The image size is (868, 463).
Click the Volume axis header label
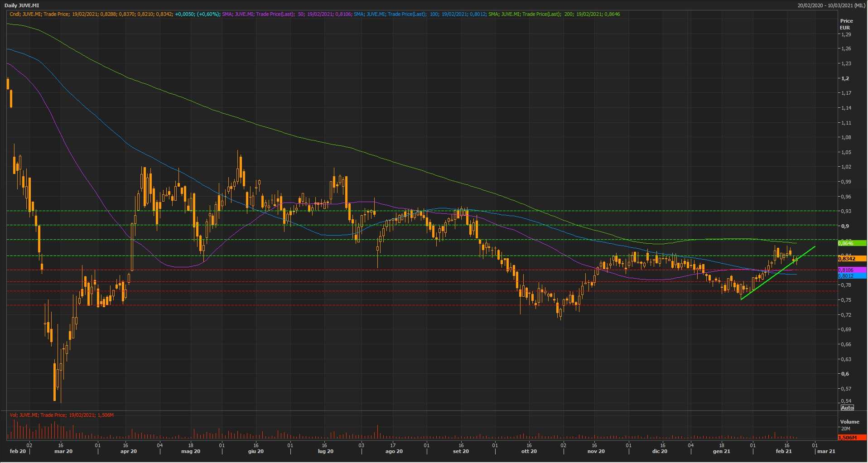[849, 422]
